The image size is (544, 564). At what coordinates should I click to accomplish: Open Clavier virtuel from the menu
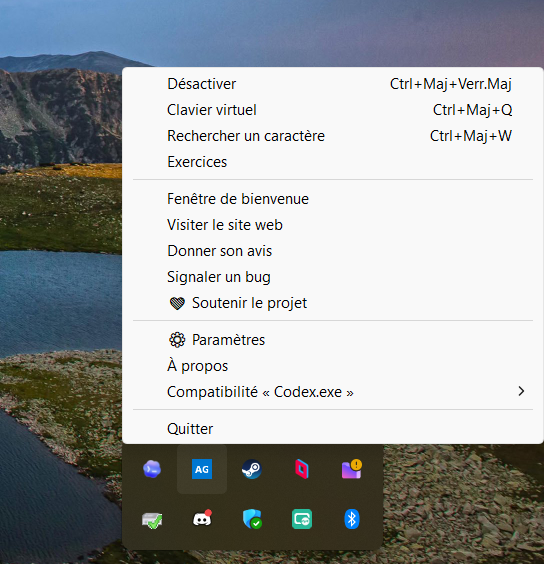click(333, 110)
